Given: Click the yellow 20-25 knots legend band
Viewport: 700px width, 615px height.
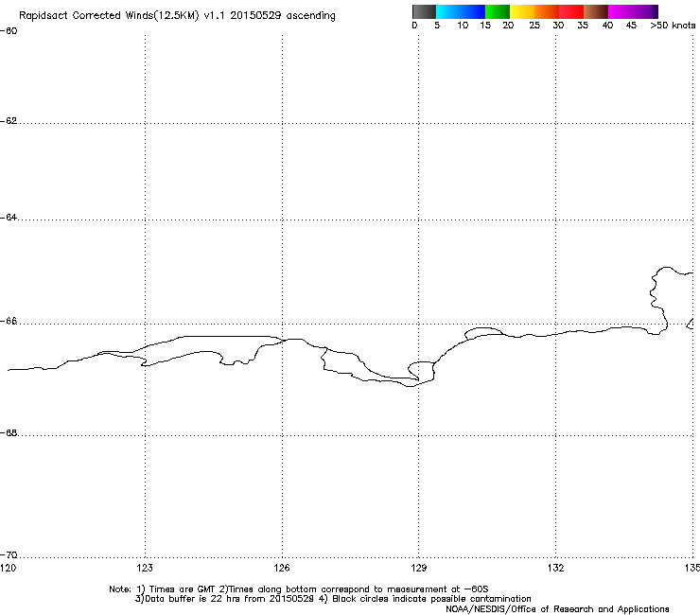Looking at the screenshot, I should click(x=522, y=11).
